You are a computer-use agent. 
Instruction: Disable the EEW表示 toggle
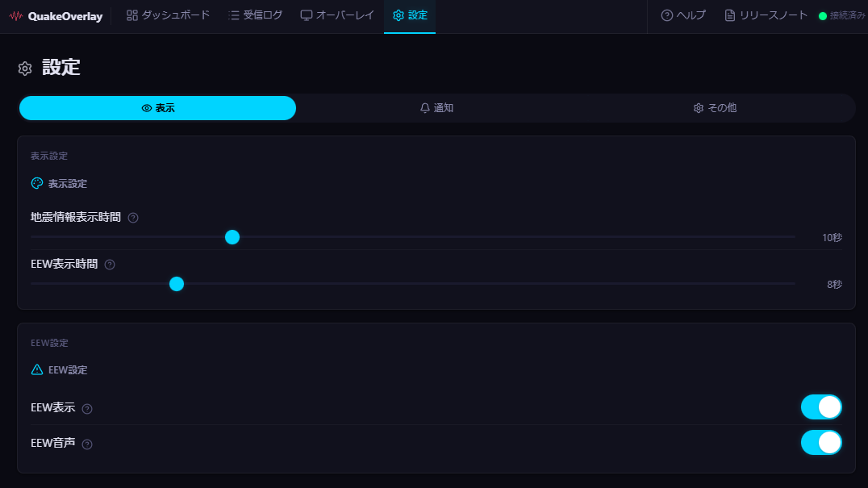coord(821,407)
